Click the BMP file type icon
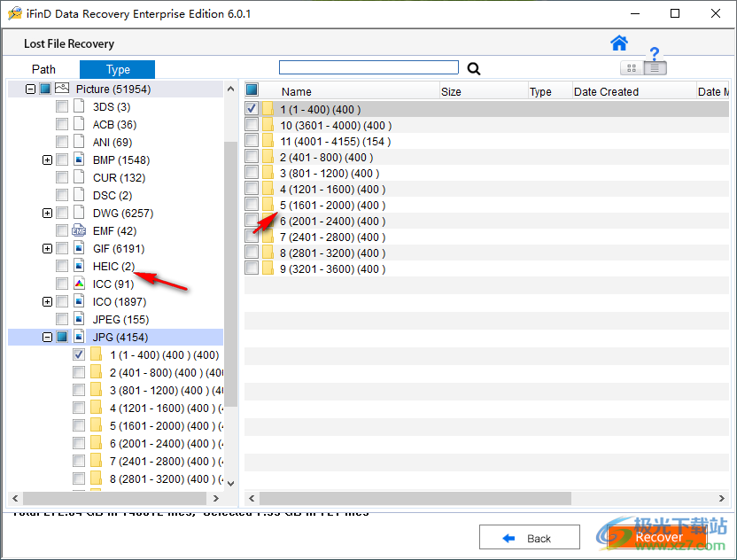Image resolution: width=737 pixels, height=560 pixels. pyautogui.click(x=79, y=159)
